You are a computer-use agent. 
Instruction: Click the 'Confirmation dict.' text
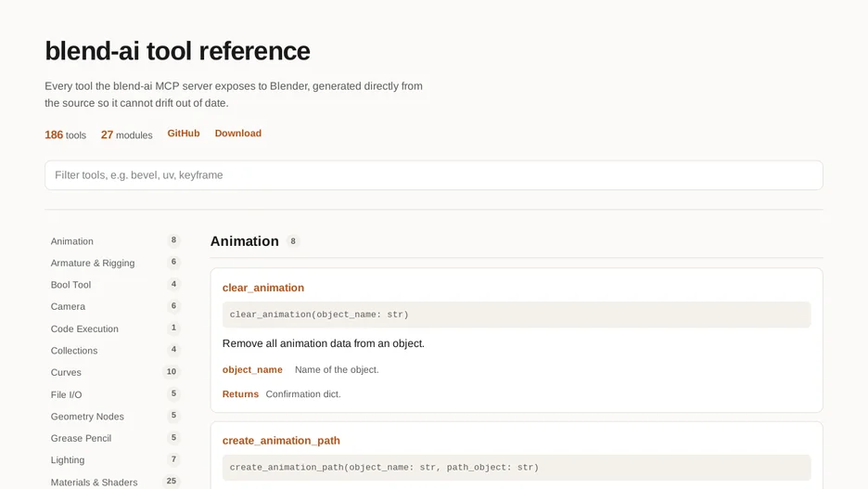(303, 393)
